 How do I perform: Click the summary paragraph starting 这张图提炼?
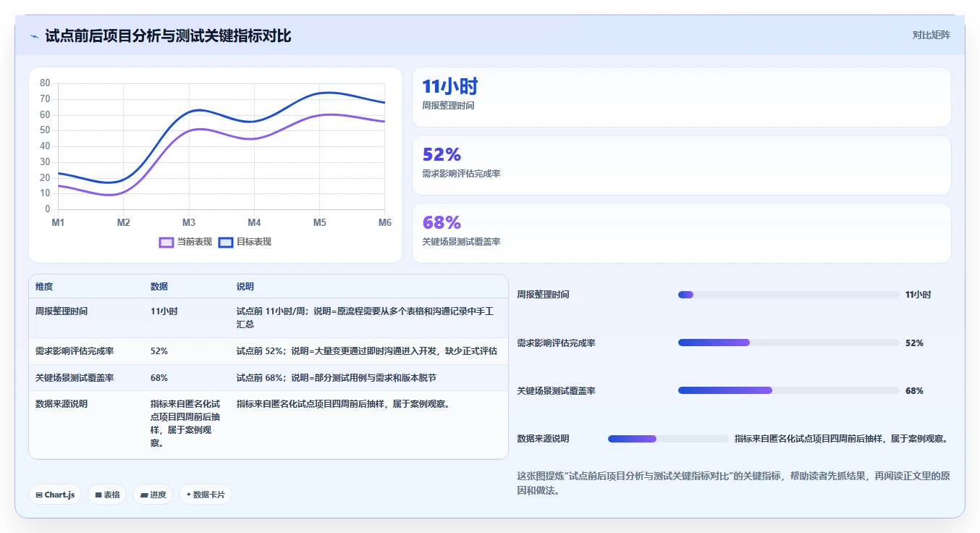coord(733,484)
